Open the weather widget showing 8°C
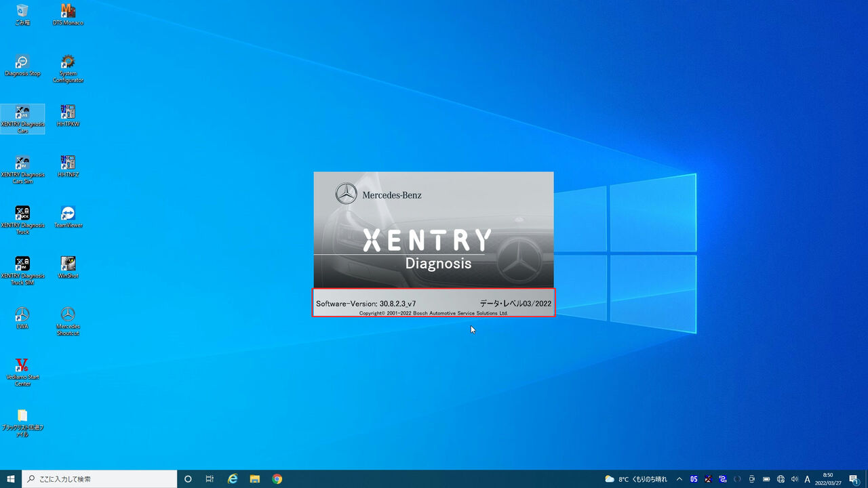This screenshot has height=488, width=868. coord(635,479)
